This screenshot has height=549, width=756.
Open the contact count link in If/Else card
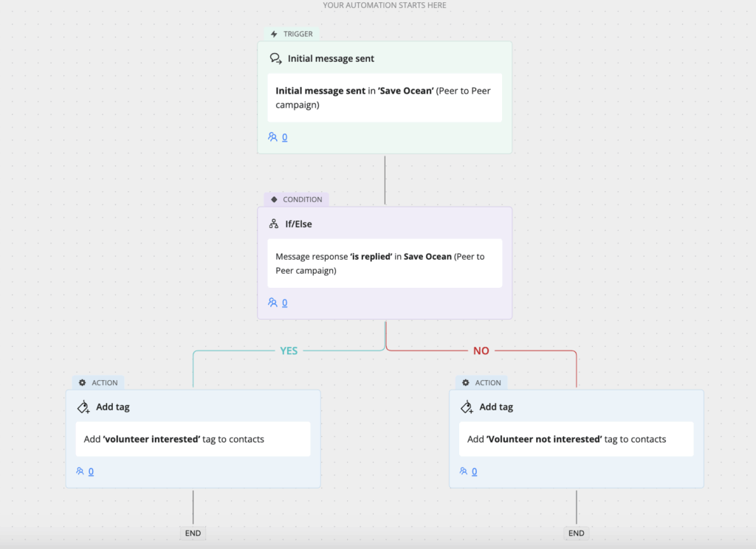click(x=284, y=303)
